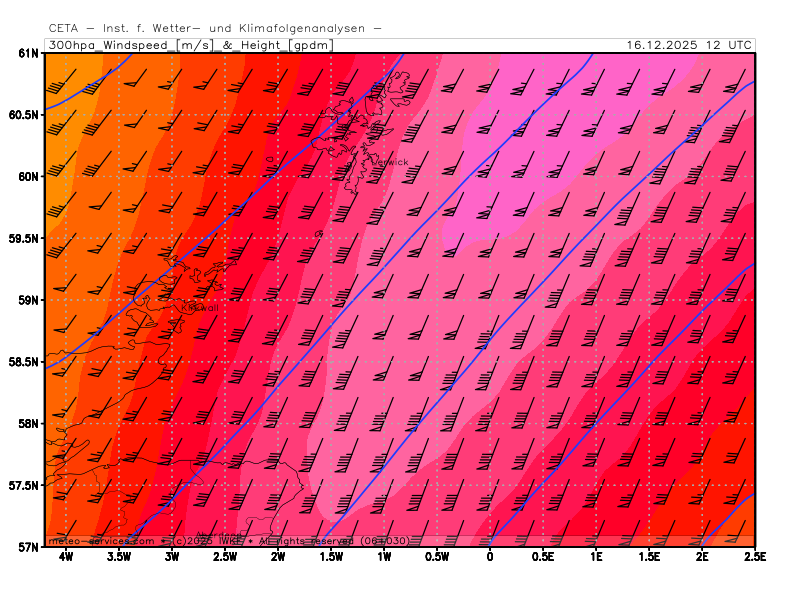Click the 59N latitude label

click(28, 300)
